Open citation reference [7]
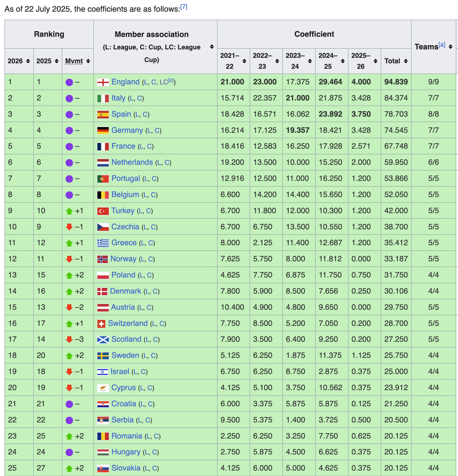The height and width of the screenshot is (476, 458). click(184, 7)
